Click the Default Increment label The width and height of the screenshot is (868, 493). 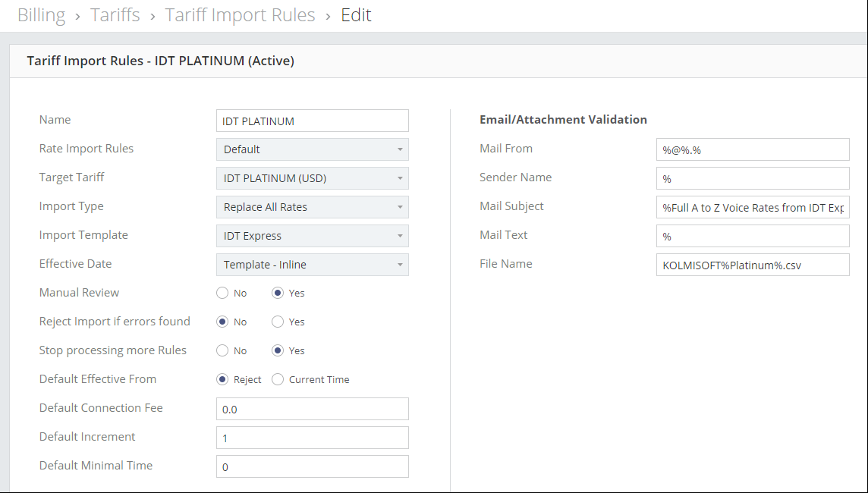(87, 437)
